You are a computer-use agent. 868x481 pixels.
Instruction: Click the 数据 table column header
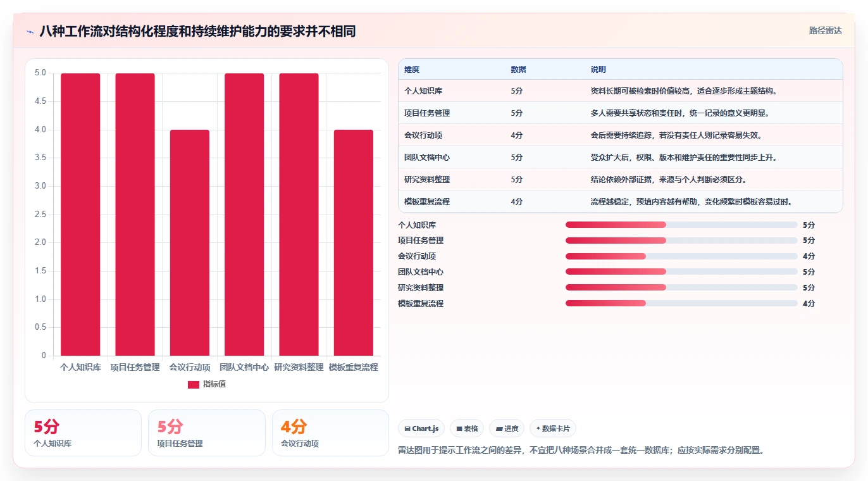pyautogui.click(x=519, y=70)
